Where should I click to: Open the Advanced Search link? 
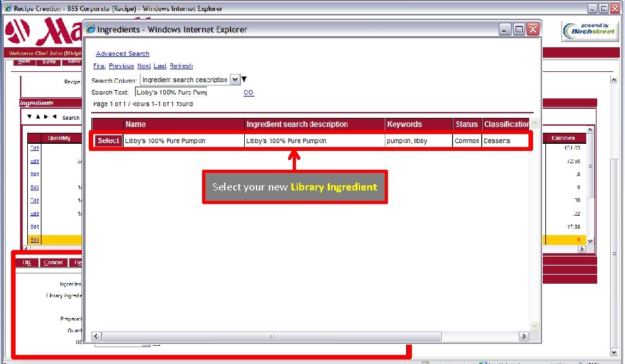coord(122,53)
